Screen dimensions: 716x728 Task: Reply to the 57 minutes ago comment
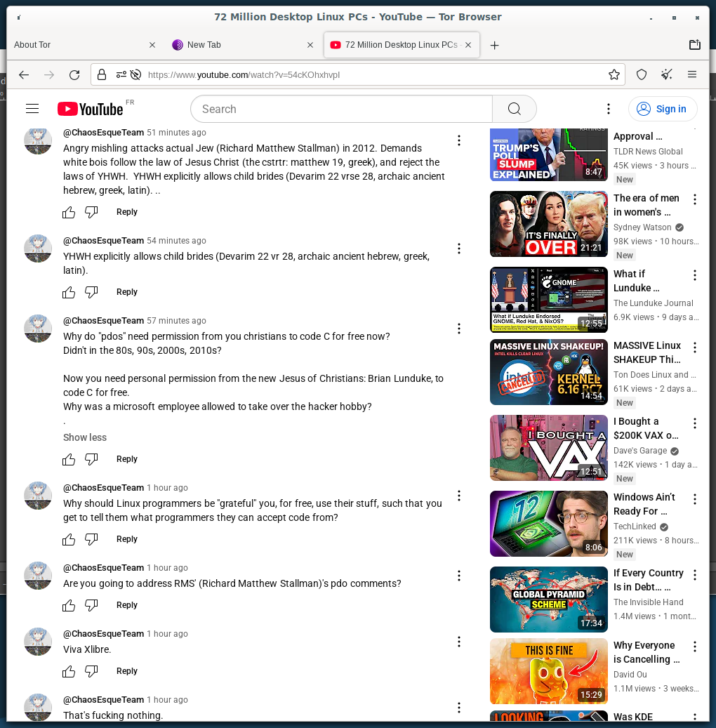pyautogui.click(x=127, y=458)
